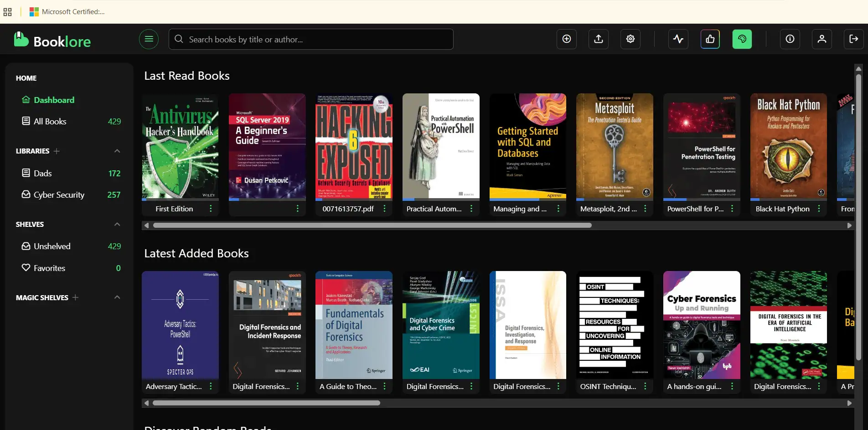Open options menu for Practical Autom... book

(471, 209)
